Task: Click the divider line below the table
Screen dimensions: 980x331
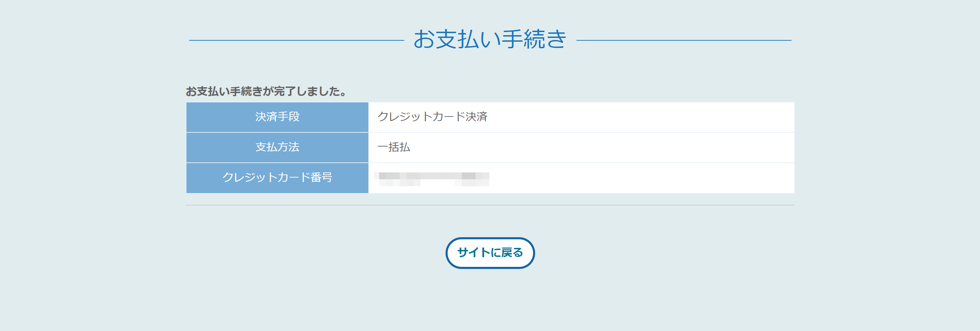Action: [x=490, y=205]
